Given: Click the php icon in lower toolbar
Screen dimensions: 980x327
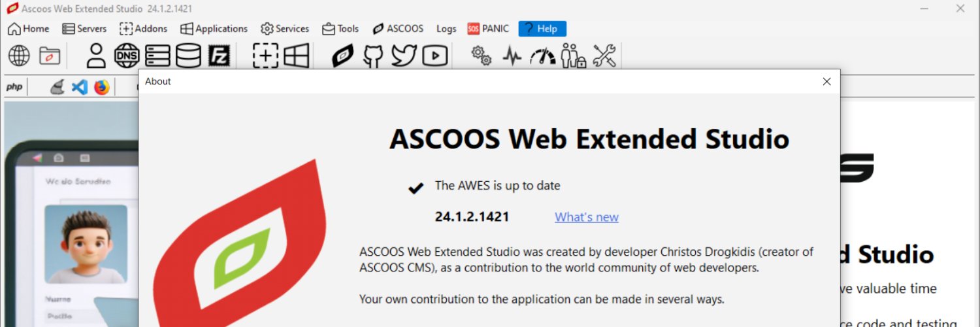Looking at the screenshot, I should click(14, 87).
